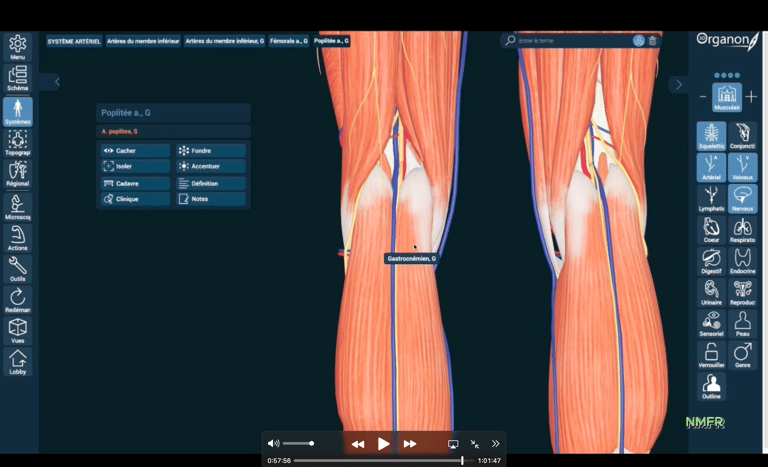Switch to Topographie mode

pos(18,143)
